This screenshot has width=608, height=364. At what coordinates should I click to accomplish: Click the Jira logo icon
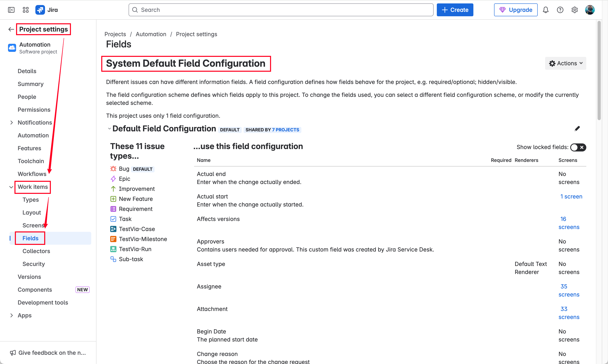(x=40, y=10)
